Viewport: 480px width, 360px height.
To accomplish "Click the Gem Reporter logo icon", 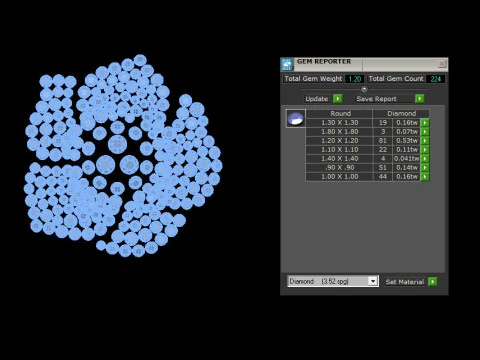I will tap(287, 64).
